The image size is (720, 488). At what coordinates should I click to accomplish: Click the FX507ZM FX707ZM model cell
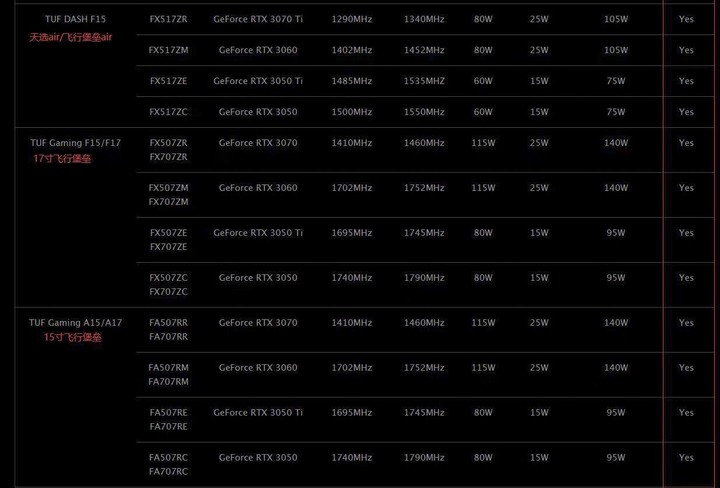click(x=169, y=195)
